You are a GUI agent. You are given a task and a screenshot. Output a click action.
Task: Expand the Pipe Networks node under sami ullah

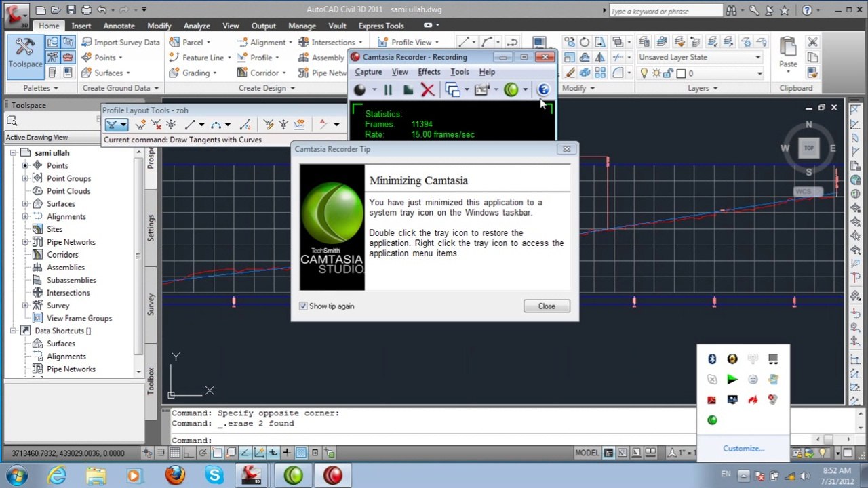(25, 242)
